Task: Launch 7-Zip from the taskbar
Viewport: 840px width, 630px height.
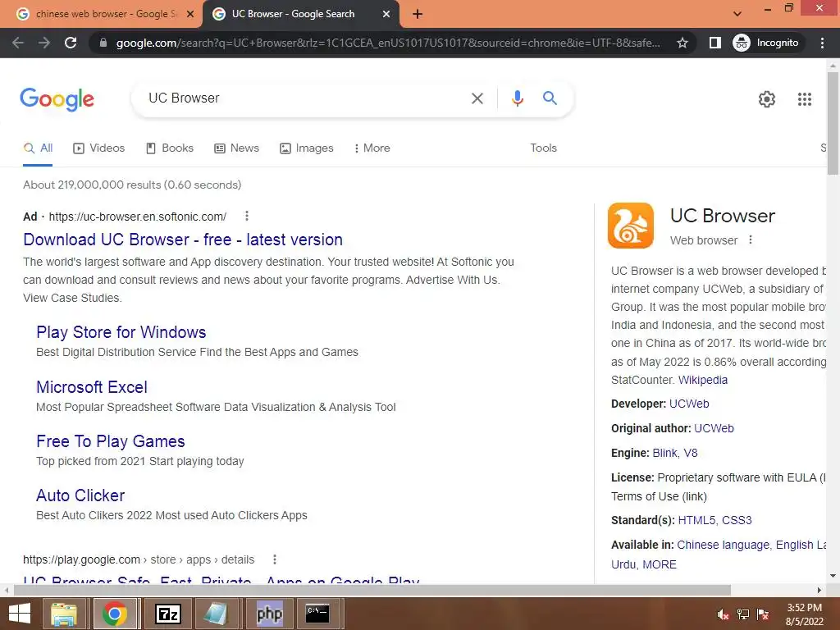Action: [x=167, y=614]
